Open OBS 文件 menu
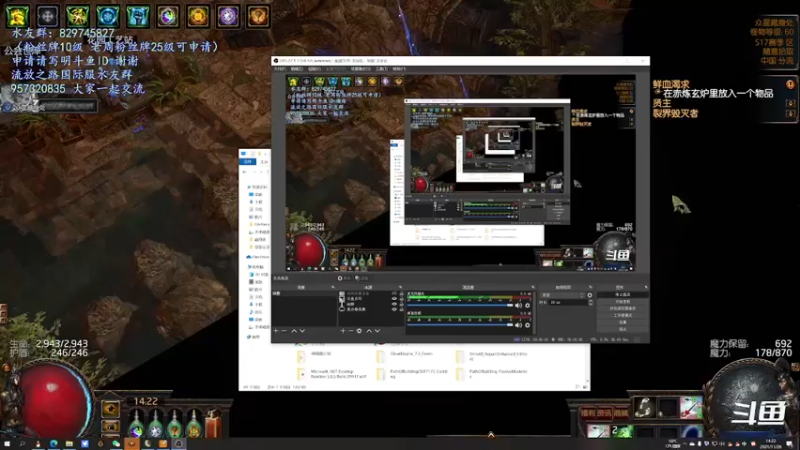The width and height of the screenshot is (800, 450). tap(280, 69)
